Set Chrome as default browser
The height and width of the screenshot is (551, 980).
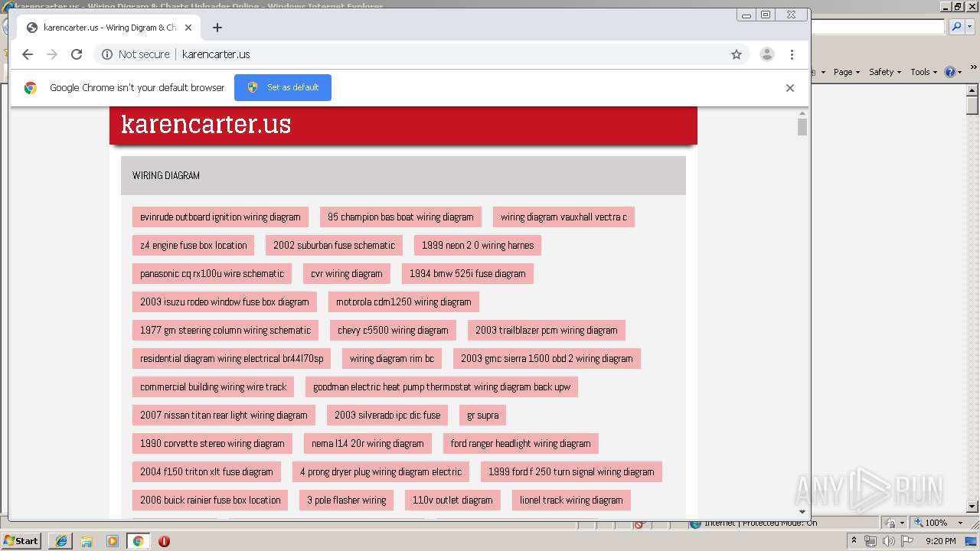283,87
